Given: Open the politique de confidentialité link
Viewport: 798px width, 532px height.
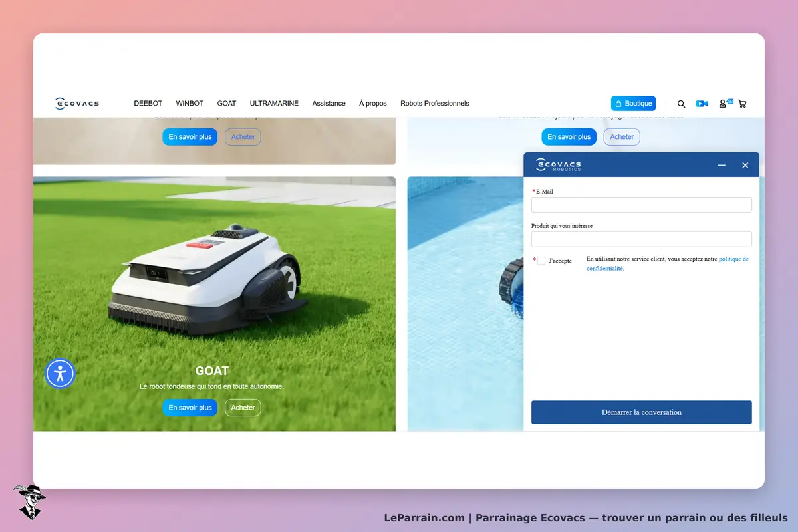Looking at the screenshot, I should click(667, 264).
